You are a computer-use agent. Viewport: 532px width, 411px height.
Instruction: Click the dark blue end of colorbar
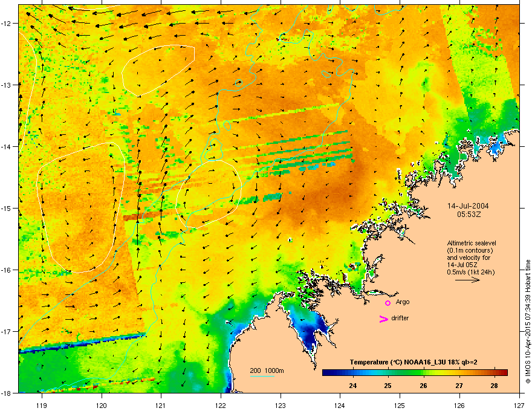[x=327, y=372]
